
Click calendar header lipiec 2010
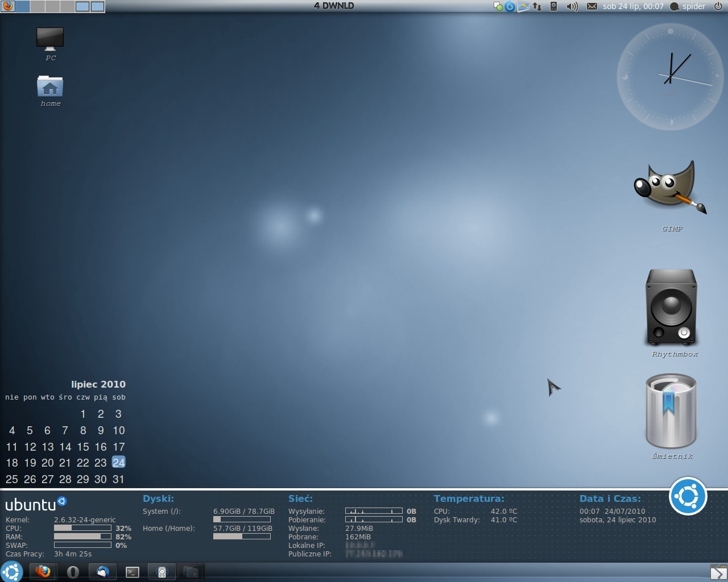pos(98,384)
